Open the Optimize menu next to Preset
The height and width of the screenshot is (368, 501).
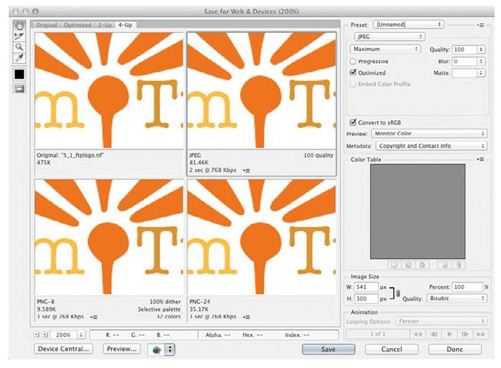point(480,25)
